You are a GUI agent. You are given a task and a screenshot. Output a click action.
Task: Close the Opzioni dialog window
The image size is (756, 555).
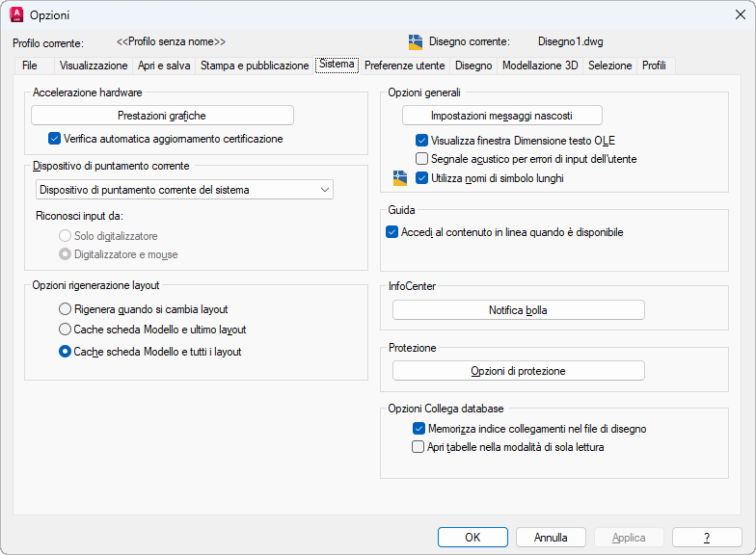click(x=739, y=14)
